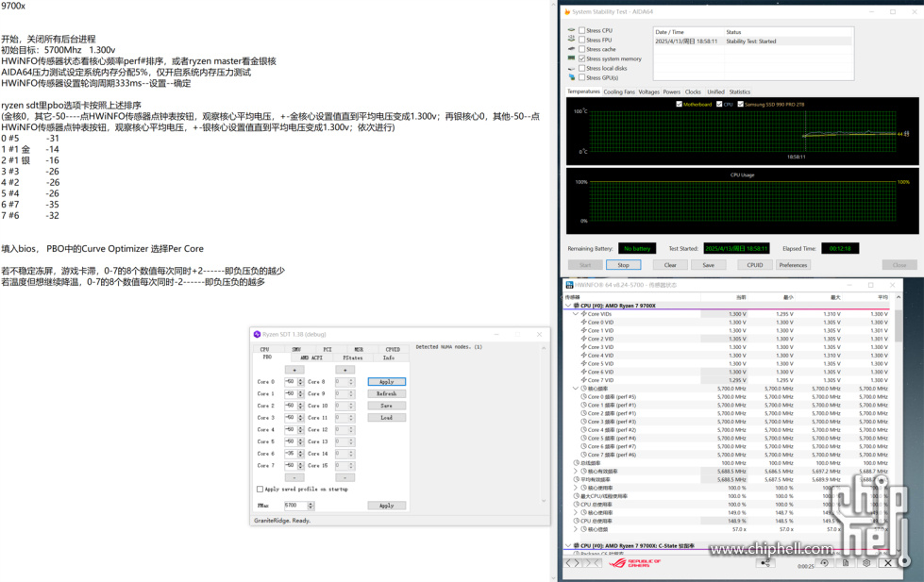
Task: Check the Stress local disks option
Action: (581, 68)
